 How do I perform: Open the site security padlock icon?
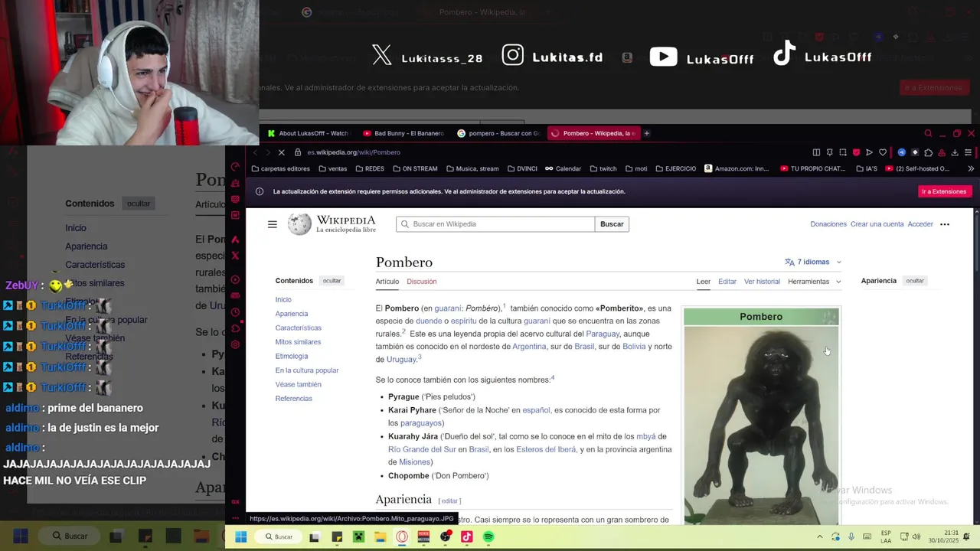(x=298, y=152)
